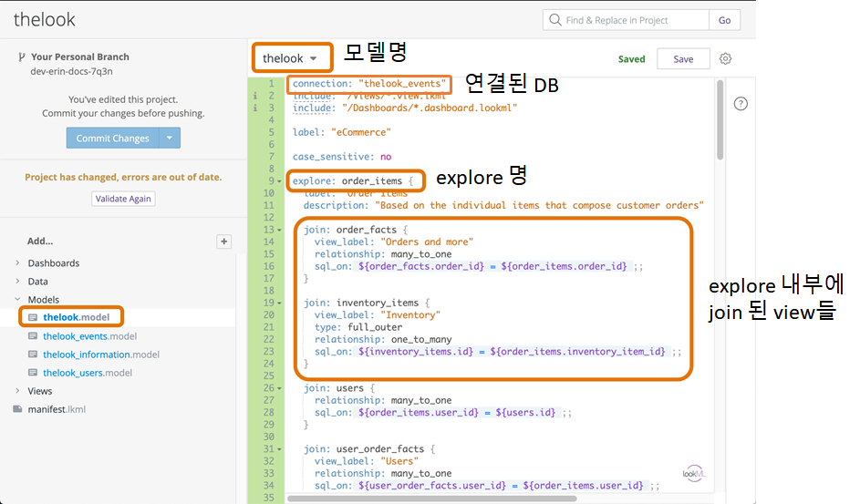
Task: Click the Add... label in file browser
Action: [x=40, y=241]
